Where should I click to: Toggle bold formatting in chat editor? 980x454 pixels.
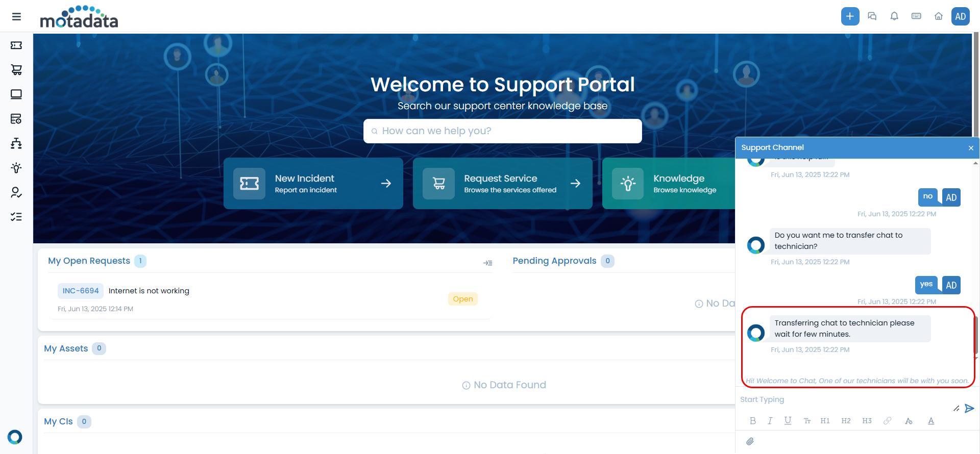coord(753,421)
